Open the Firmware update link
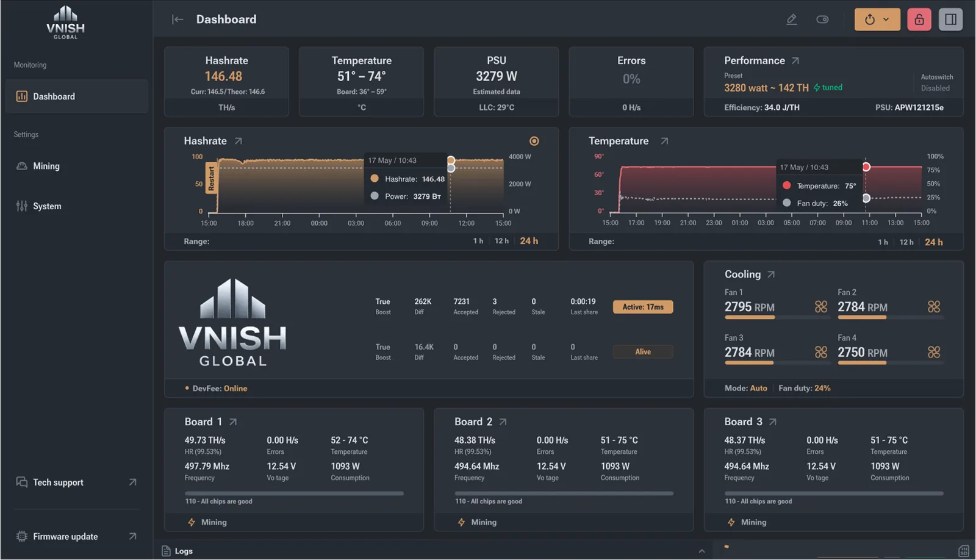Viewport: 976px width, 560px height. 66,536
